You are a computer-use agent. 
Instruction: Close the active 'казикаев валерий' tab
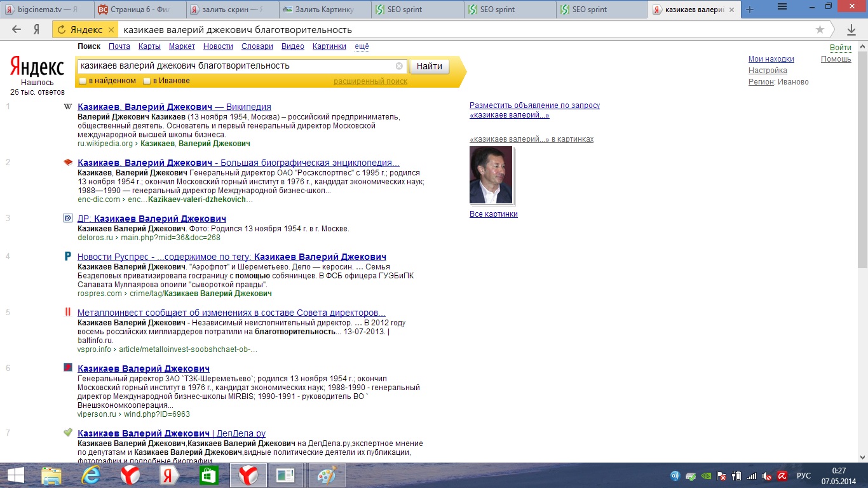coord(732,10)
